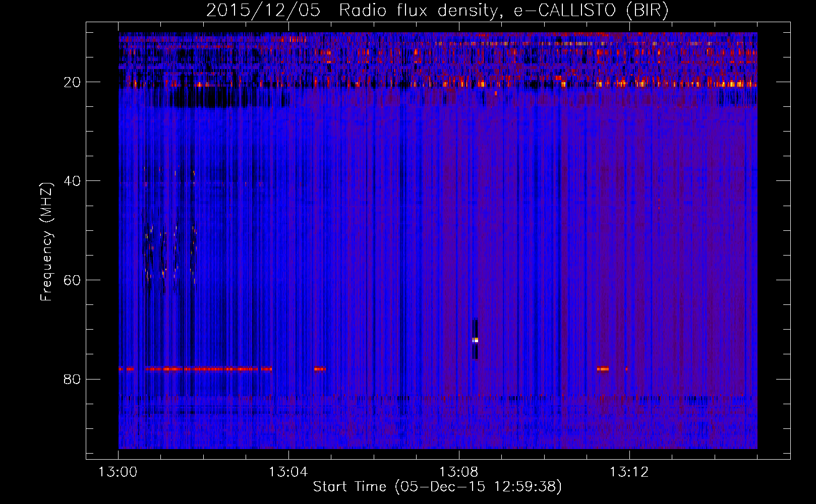This screenshot has height=504, width=816.
Task: Click the 60 MHz frequency tick label
Action: tap(73, 280)
